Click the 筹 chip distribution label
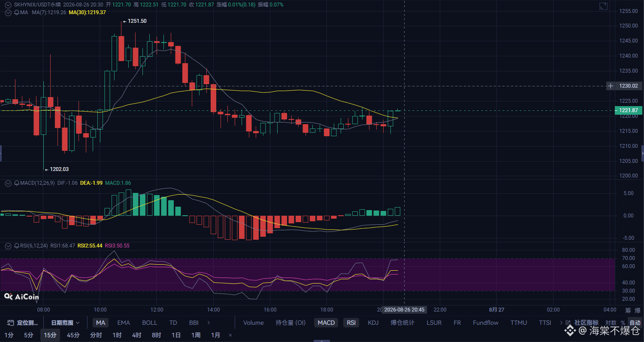This screenshot has width=644, height=342. coord(628,310)
